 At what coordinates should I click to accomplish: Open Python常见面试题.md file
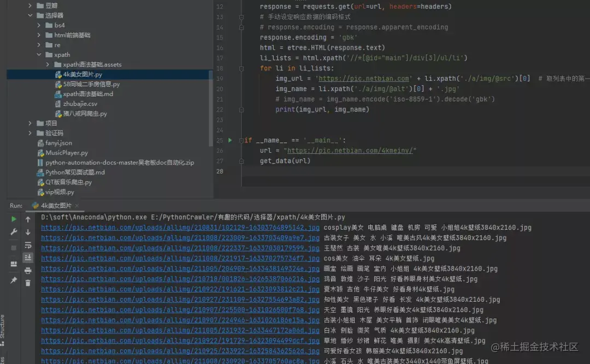75,172
